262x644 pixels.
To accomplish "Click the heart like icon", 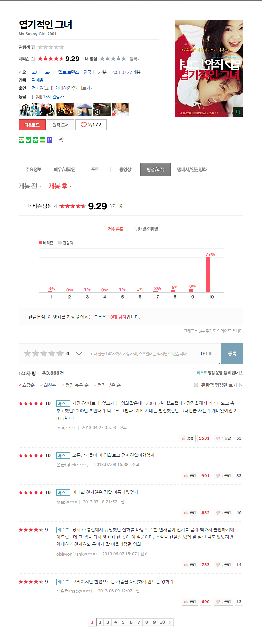I will [84, 125].
